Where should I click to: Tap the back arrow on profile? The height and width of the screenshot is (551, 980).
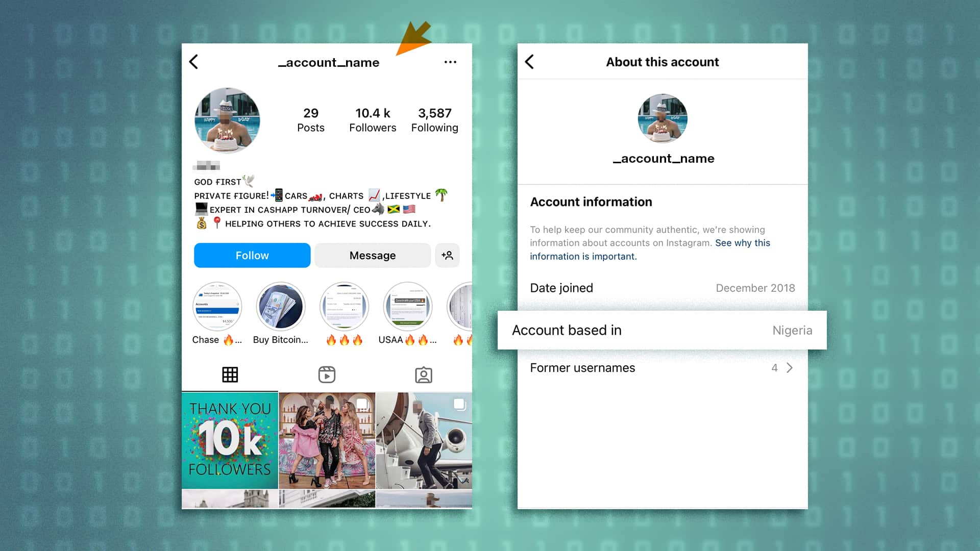click(x=196, y=61)
